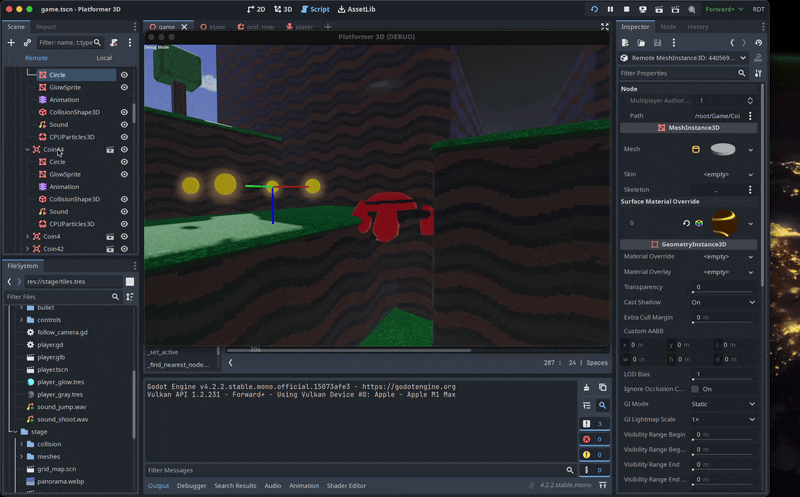Viewport: 800px width, 497px height.
Task: Toggle visibility of the Circle node
Action: [x=124, y=75]
